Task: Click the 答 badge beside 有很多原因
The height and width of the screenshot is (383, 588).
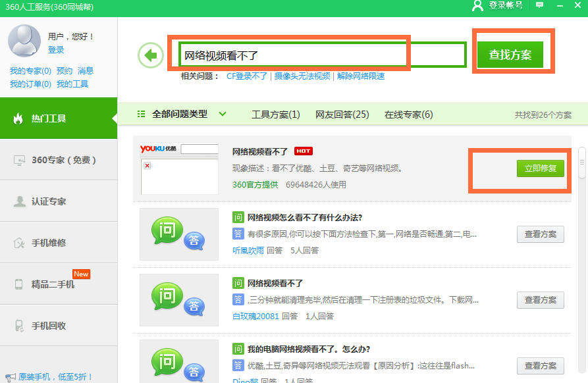Action: pyautogui.click(x=238, y=234)
